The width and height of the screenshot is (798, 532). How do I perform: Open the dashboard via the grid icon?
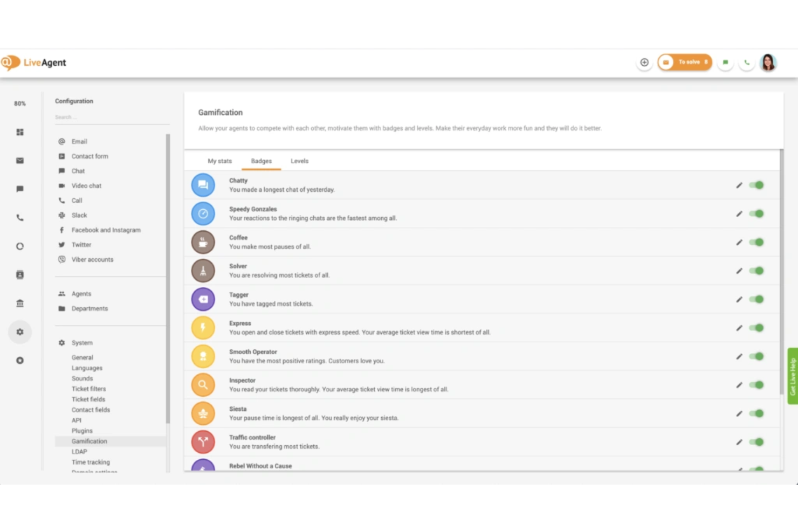coord(20,132)
